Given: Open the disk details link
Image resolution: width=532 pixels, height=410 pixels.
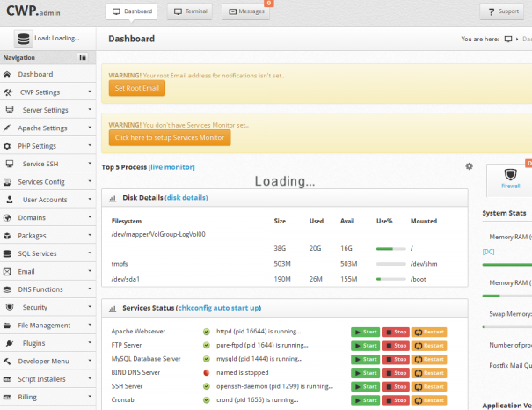Looking at the screenshot, I should tap(186, 198).
